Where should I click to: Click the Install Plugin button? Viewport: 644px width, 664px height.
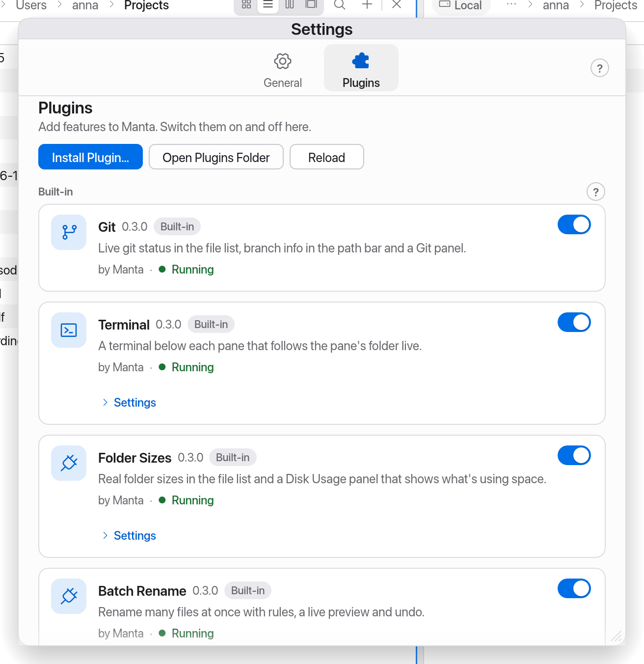click(x=90, y=157)
